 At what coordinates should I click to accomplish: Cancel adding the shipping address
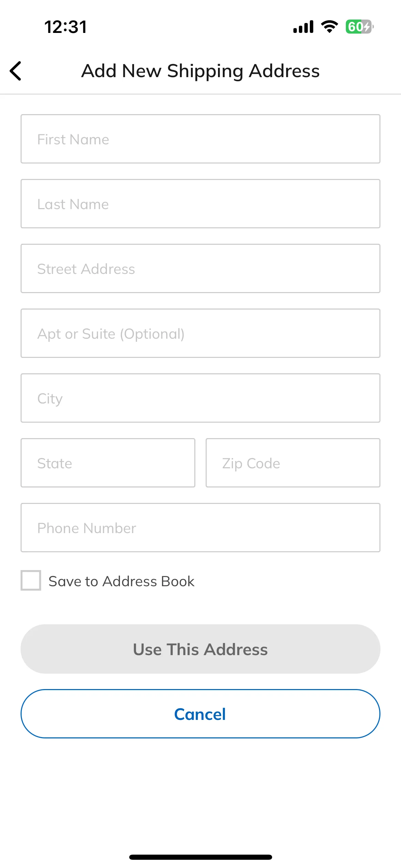200,714
